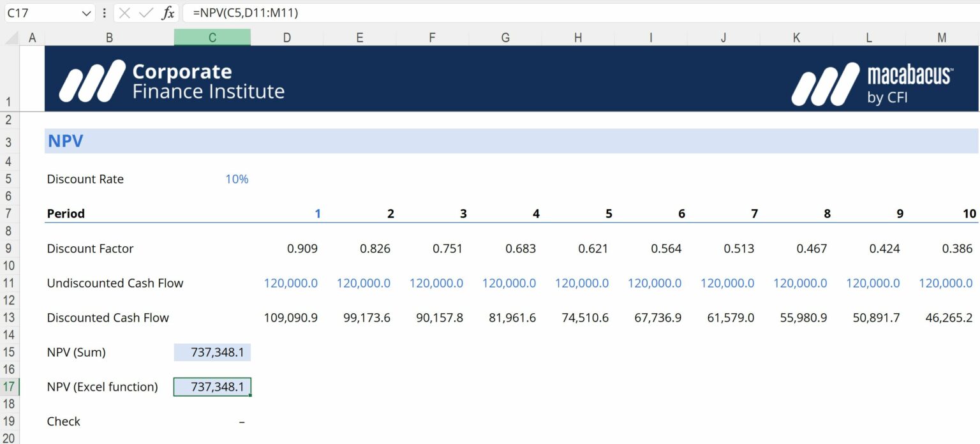Select the NPV (Sum) value cell
This screenshot has height=444, width=980.
click(212, 352)
